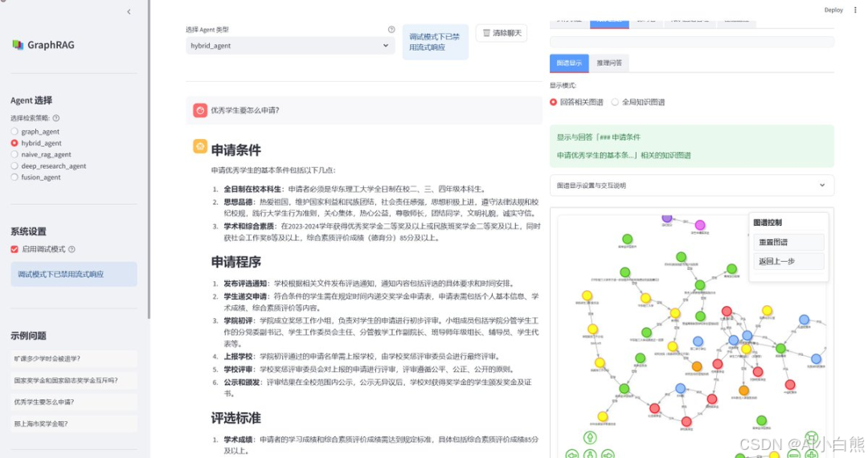Open help icon beside 选择检索策略

click(x=56, y=118)
